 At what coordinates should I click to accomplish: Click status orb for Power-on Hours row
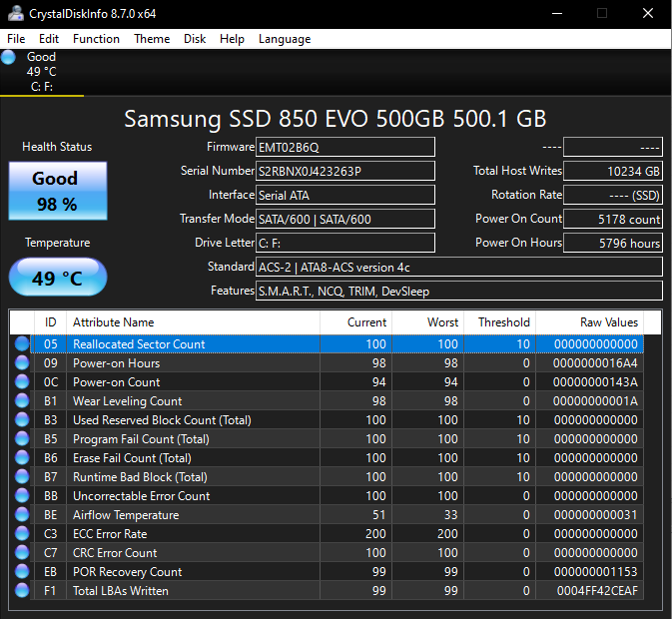click(x=22, y=362)
